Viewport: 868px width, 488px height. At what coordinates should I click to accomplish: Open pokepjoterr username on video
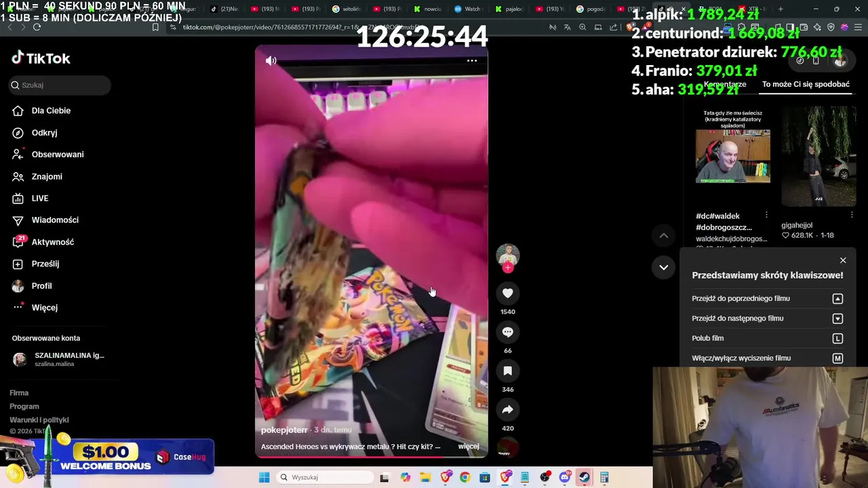tap(284, 430)
